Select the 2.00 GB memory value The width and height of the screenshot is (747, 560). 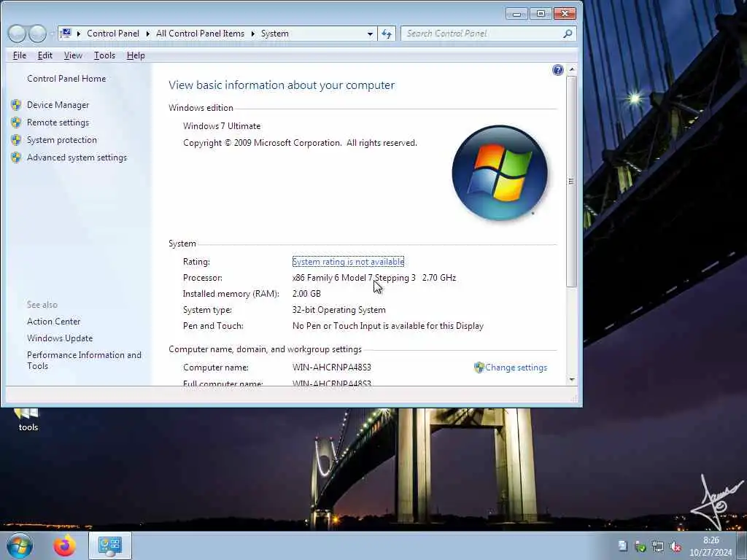(x=307, y=294)
